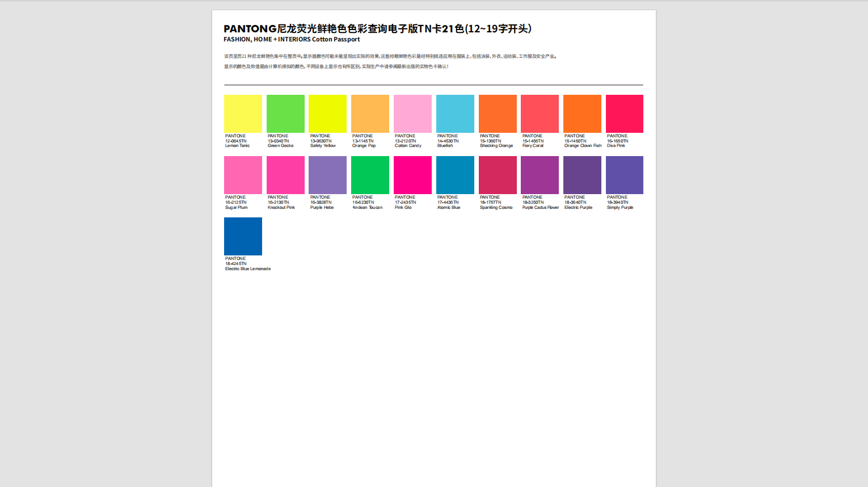Pick the Green Gecko color swatch
868x487 pixels.
click(x=285, y=114)
